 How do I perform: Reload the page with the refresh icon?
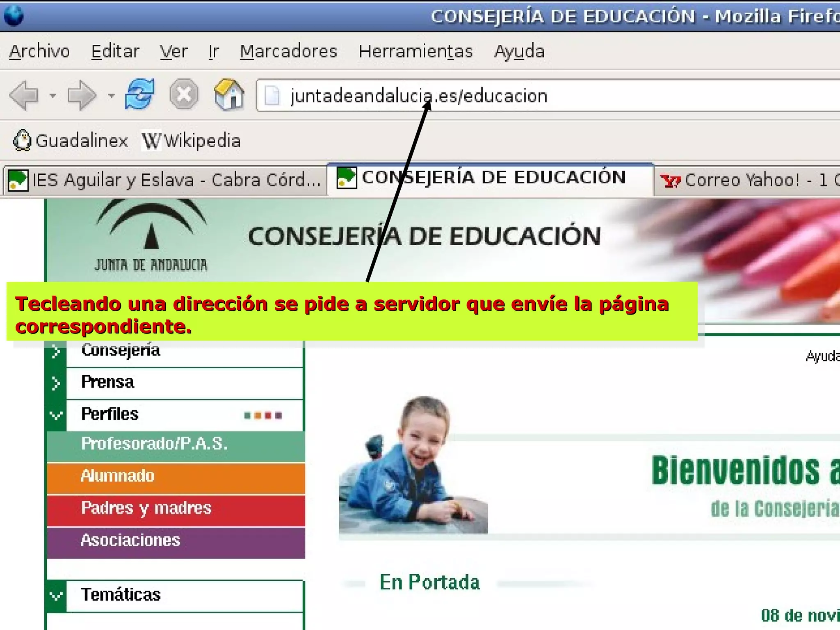[139, 94]
